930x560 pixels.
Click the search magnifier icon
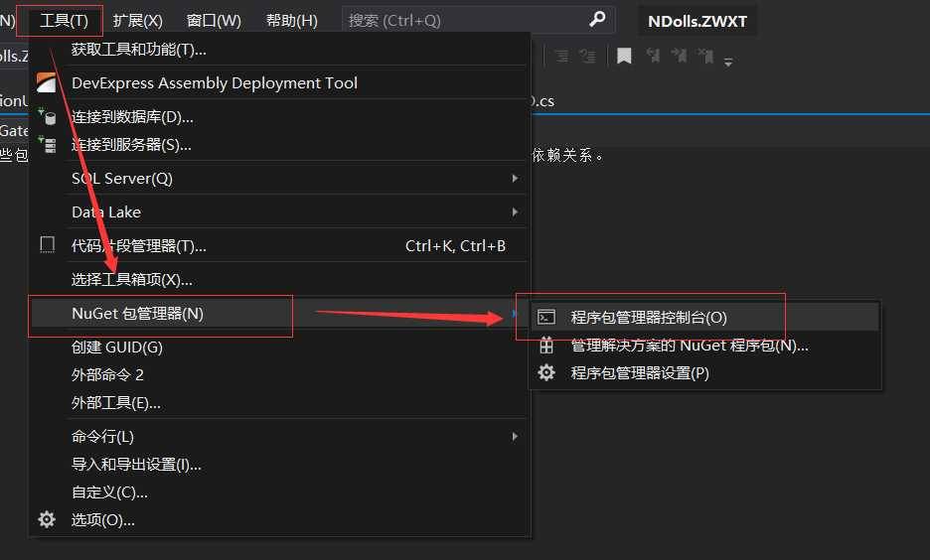point(597,19)
